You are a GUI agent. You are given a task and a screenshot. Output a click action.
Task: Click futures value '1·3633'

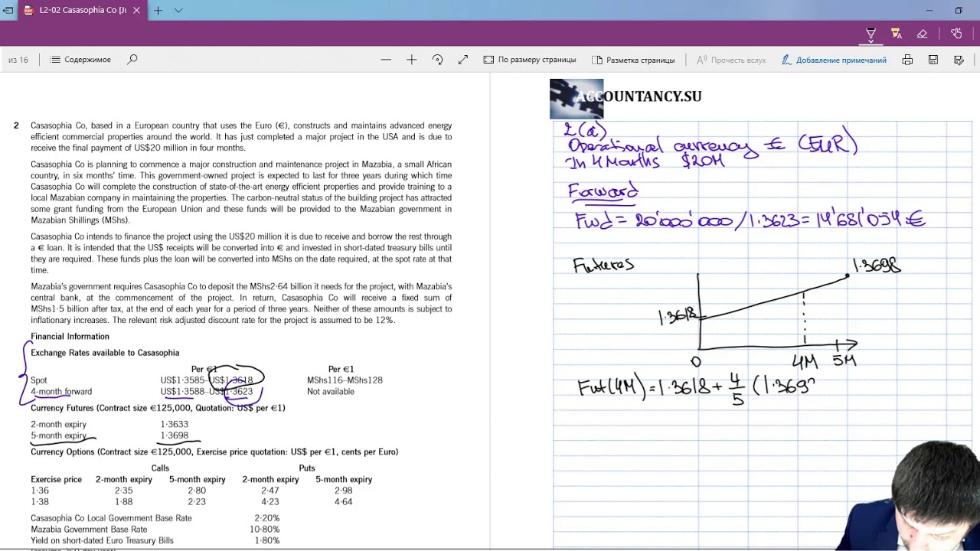point(174,424)
